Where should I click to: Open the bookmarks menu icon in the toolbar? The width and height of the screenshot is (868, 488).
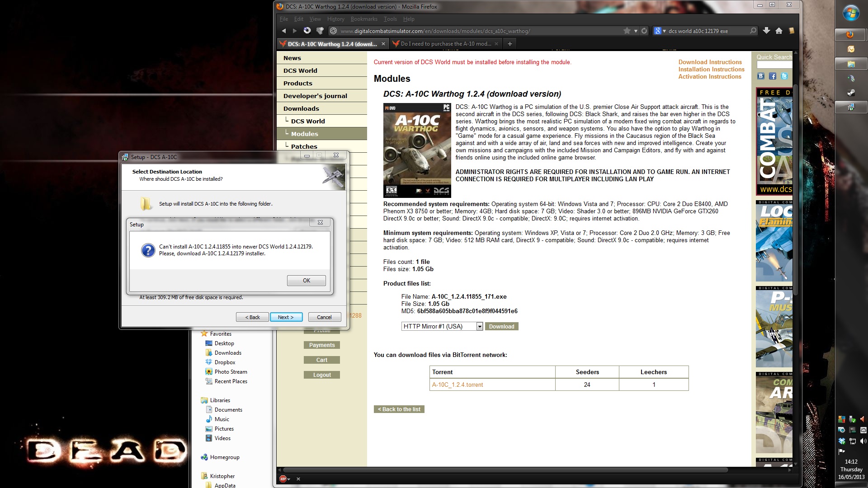pyautogui.click(x=792, y=31)
